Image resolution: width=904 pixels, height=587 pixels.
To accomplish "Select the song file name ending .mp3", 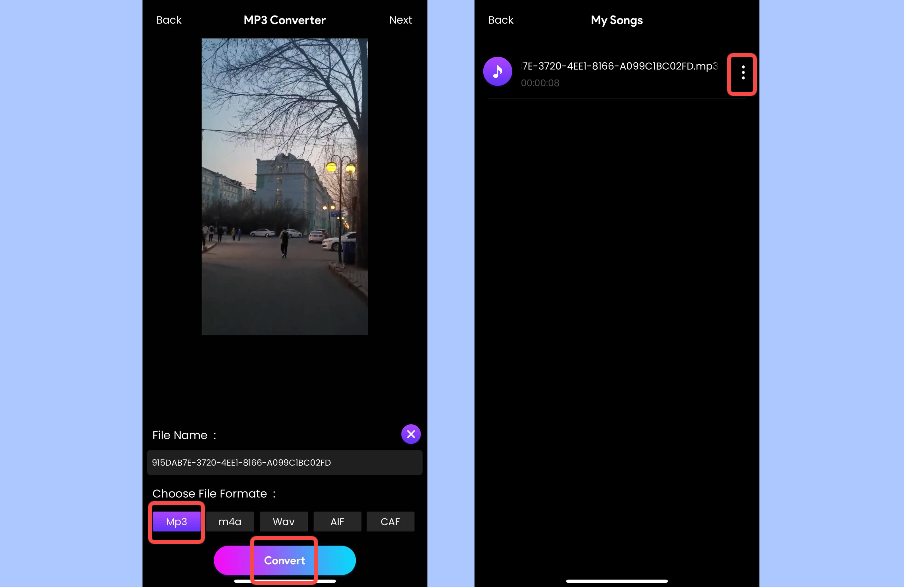I will (x=619, y=66).
